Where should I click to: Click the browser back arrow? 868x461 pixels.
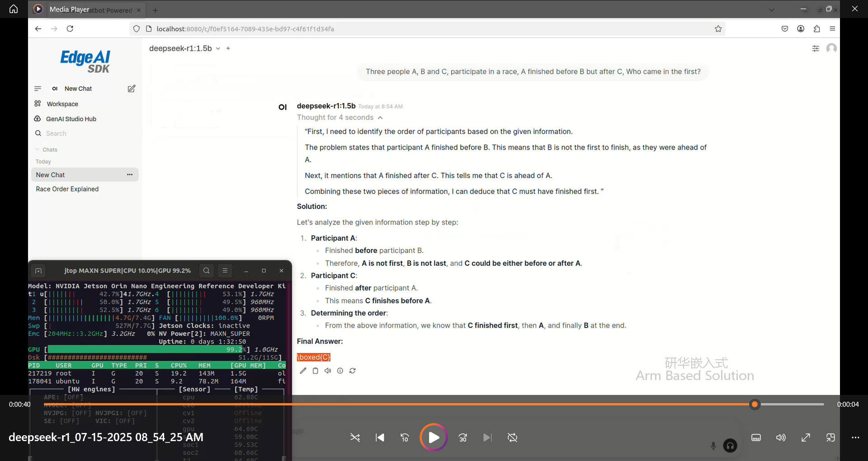(x=38, y=29)
